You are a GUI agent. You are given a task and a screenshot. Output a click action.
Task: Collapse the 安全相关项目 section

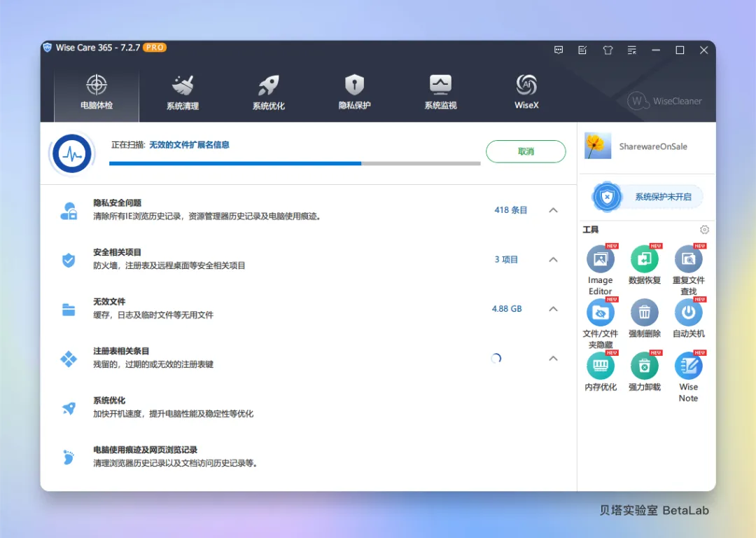pyautogui.click(x=554, y=260)
